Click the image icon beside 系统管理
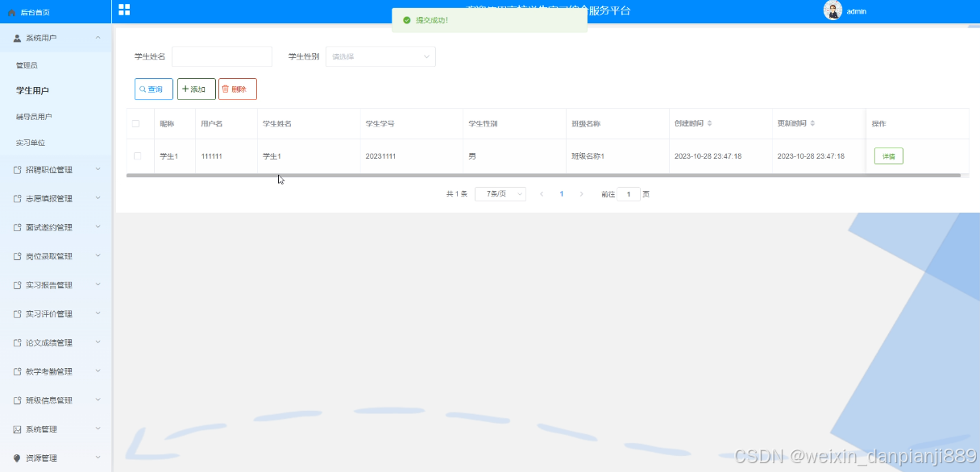The height and width of the screenshot is (472, 980). click(17, 429)
